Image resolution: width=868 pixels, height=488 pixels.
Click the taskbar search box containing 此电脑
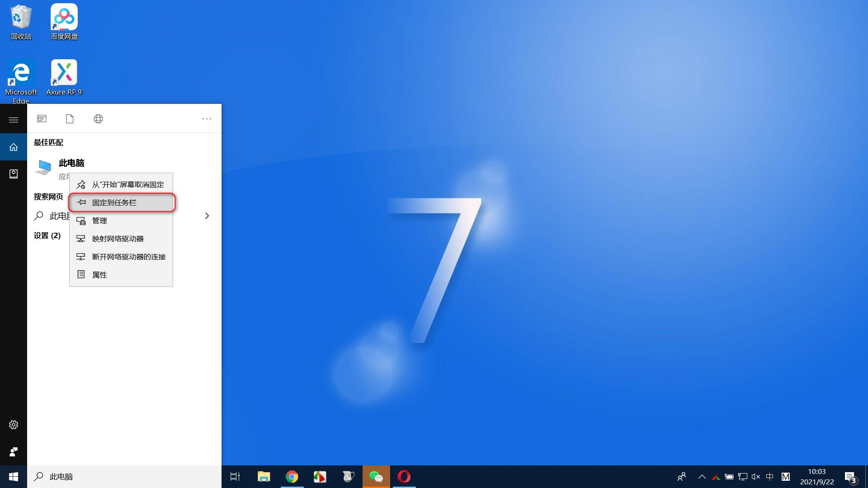124,477
